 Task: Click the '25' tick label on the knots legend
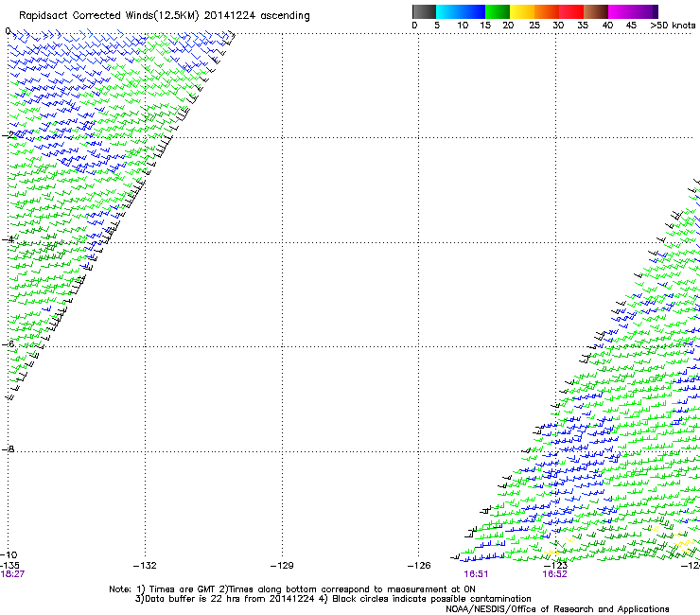pyautogui.click(x=534, y=26)
